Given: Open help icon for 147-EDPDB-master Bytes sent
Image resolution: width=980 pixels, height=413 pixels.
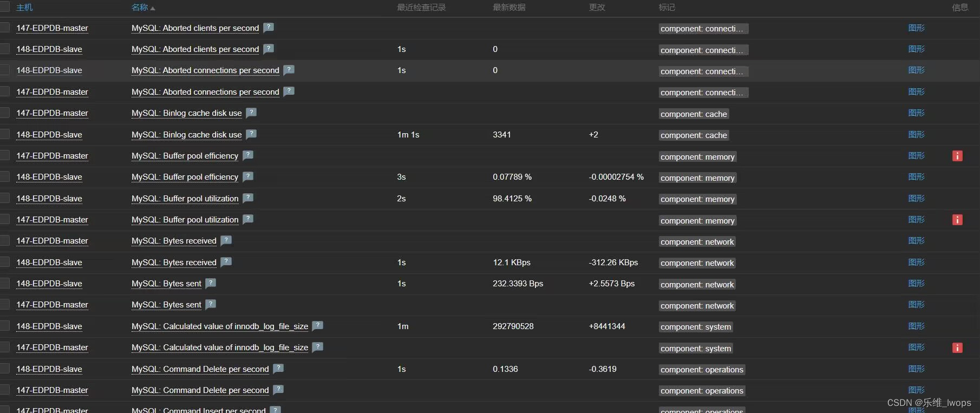Looking at the screenshot, I should click(211, 304).
